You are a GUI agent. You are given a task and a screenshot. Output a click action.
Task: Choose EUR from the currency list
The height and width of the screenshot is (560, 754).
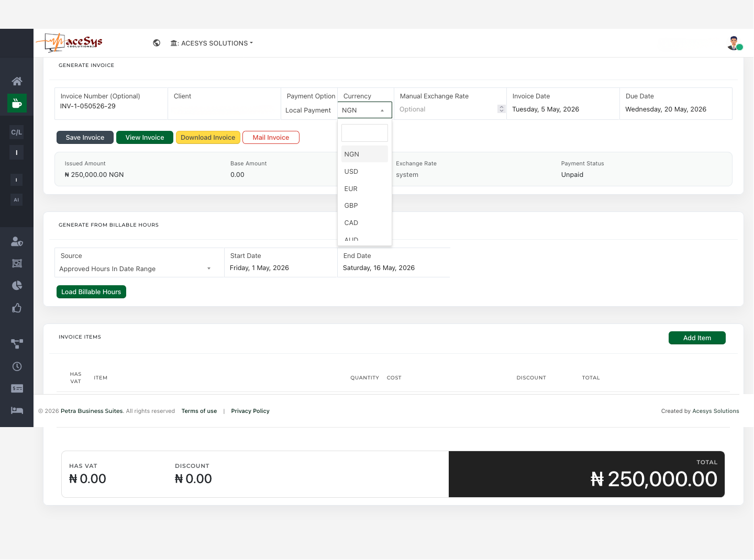[364, 188]
